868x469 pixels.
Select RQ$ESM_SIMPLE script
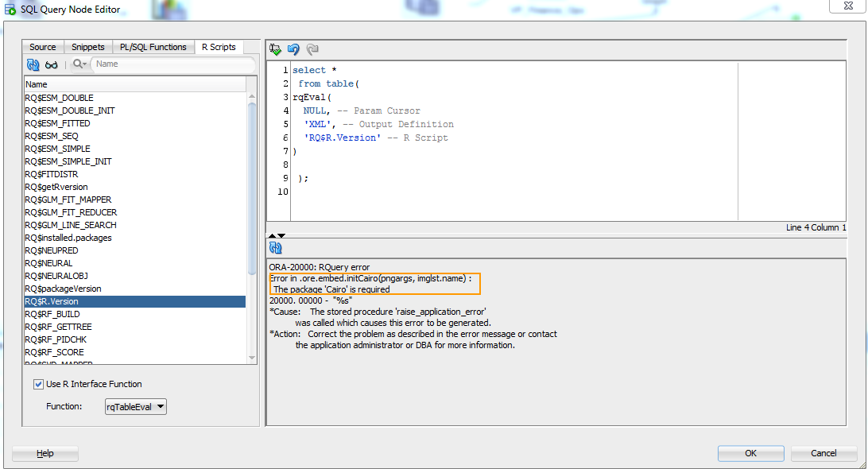click(135, 149)
